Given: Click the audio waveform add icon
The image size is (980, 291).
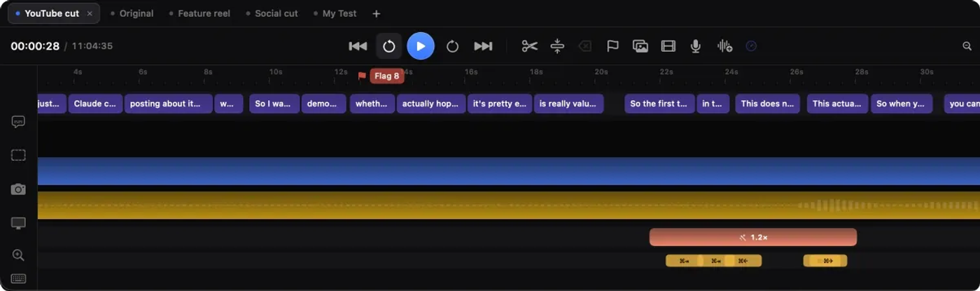Looking at the screenshot, I should [x=724, y=46].
